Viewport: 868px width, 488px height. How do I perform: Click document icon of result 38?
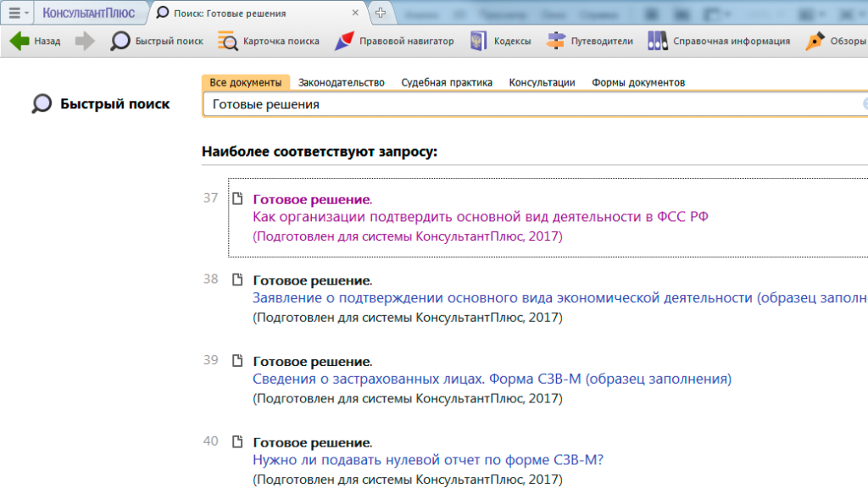click(237, 280)
